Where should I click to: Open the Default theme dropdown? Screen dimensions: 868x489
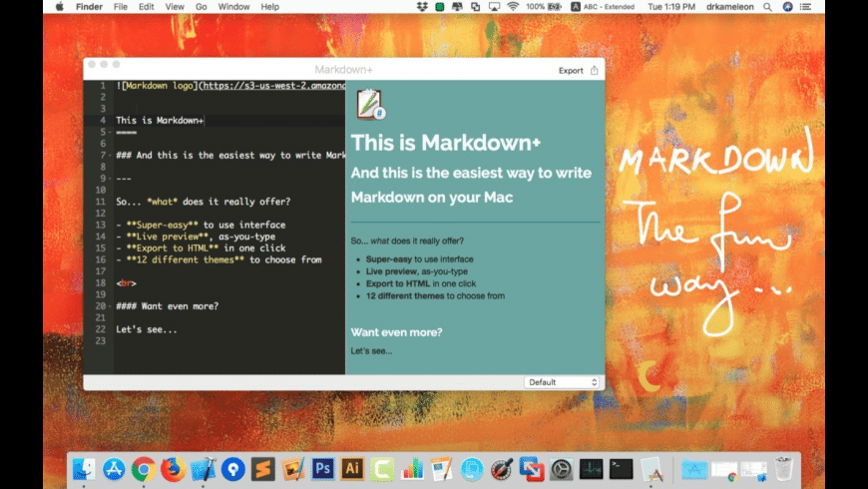(563, 382)
